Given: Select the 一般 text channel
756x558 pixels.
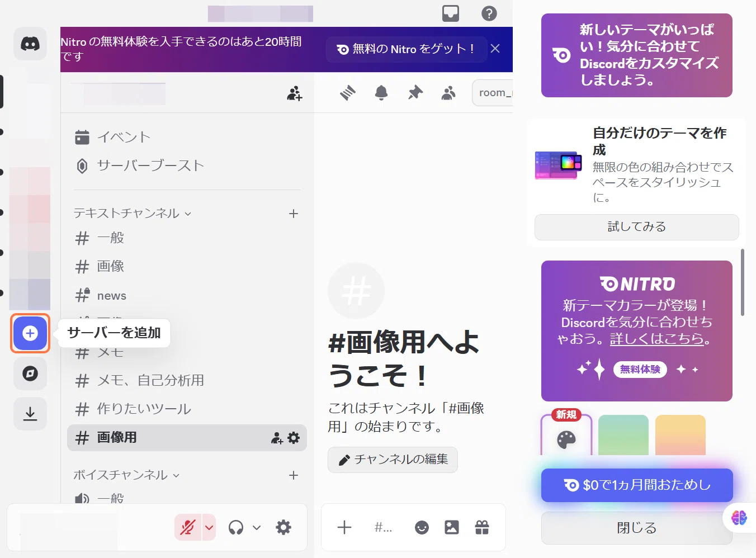Looking at the screenshot, I should [187, 238].
